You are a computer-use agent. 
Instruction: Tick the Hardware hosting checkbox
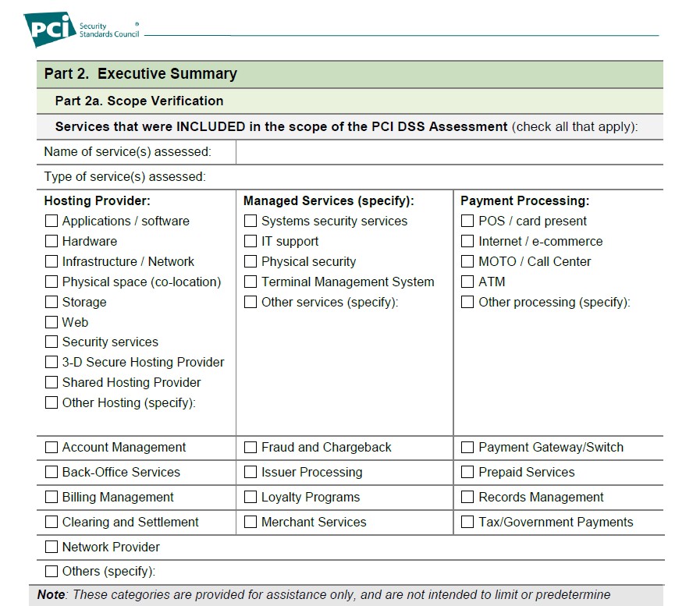(52, 241)
